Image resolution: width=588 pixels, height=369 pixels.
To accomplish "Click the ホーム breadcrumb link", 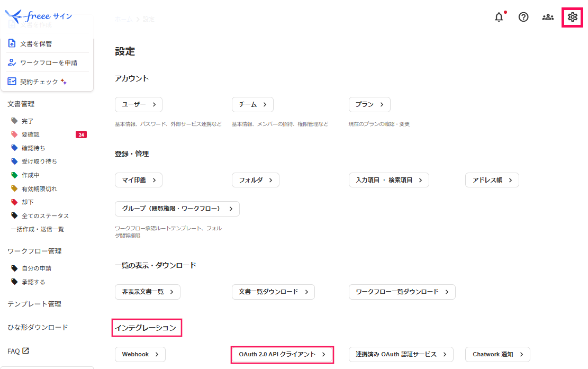I will (124, 19).
